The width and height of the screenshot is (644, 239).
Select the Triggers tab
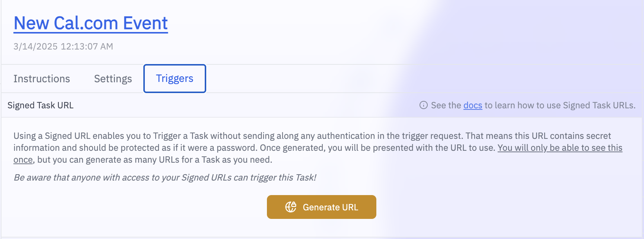175,79
